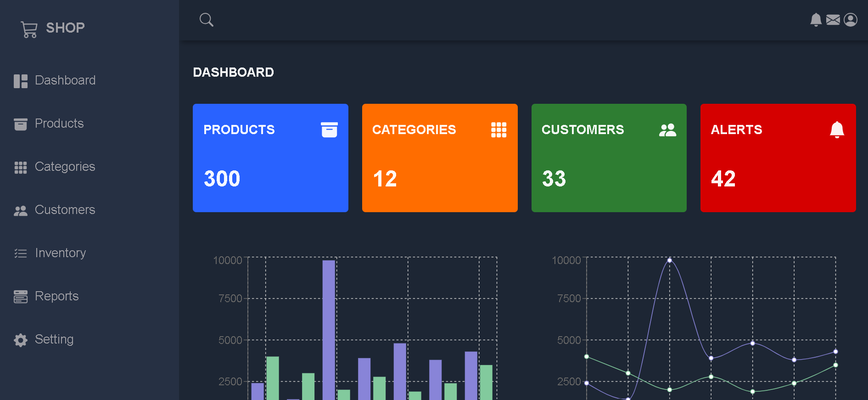
Task: Go to Dashboard in the sidebar
Action: [65, 80]
